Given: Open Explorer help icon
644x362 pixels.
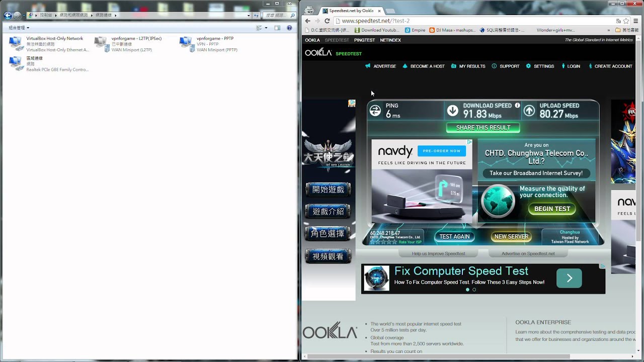Looking at the screenshot, I should [289, 28].
